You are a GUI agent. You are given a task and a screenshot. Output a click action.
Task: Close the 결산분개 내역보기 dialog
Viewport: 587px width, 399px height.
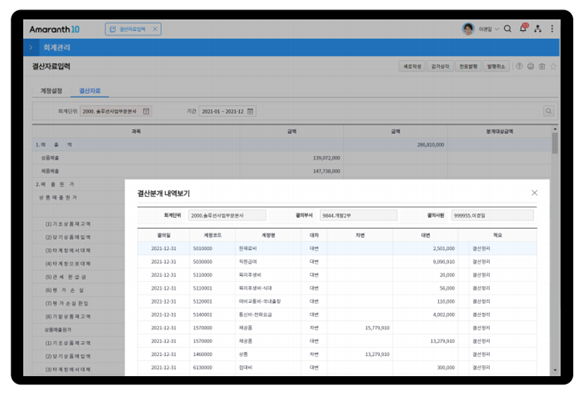534,193
